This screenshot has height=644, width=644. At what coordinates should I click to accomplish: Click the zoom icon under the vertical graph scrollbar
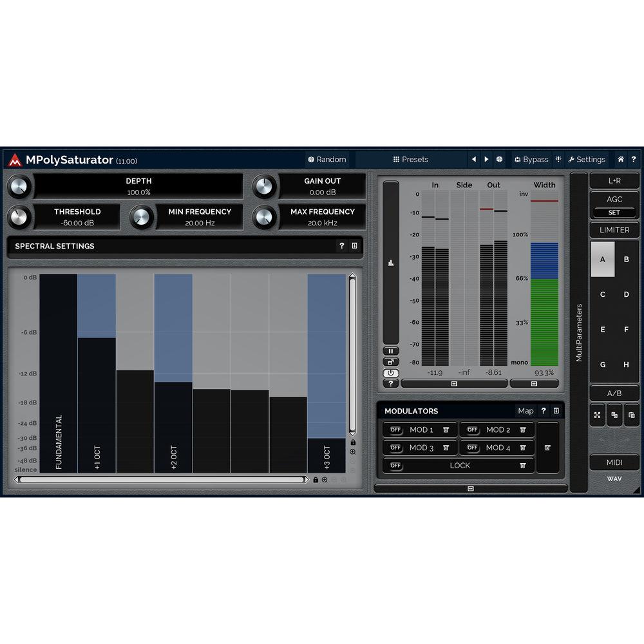click(352, 452)
